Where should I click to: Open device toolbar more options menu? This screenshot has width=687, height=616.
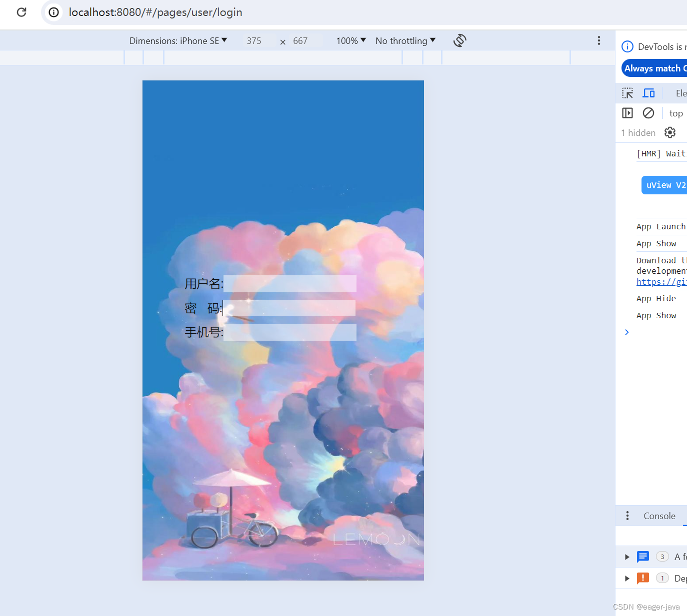pos(598,40)
